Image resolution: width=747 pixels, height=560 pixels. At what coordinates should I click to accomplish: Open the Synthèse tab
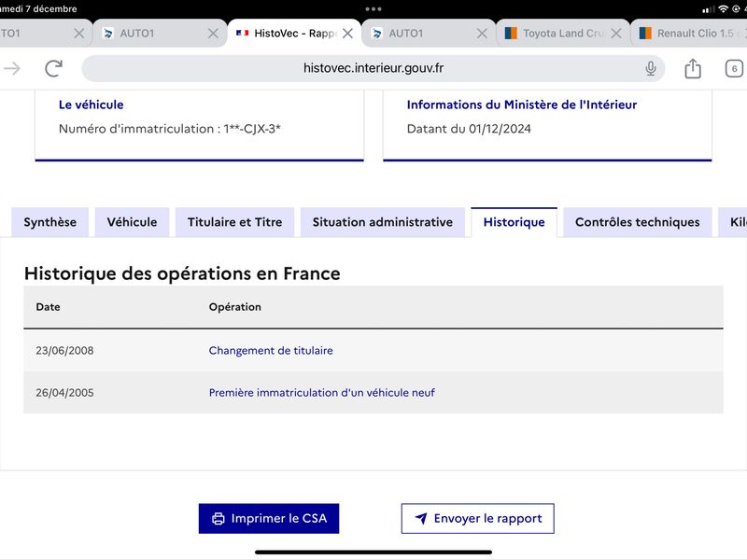50,222
